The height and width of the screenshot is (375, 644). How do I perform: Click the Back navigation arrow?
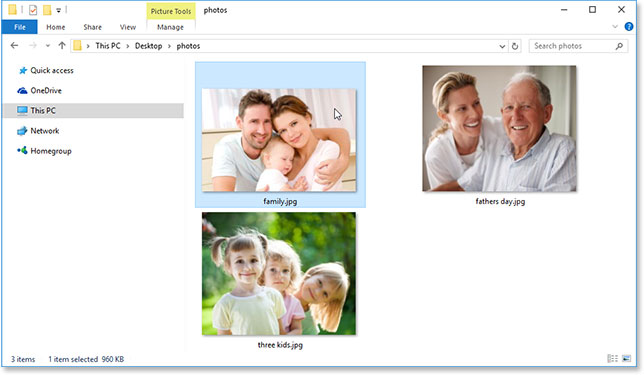14,46
